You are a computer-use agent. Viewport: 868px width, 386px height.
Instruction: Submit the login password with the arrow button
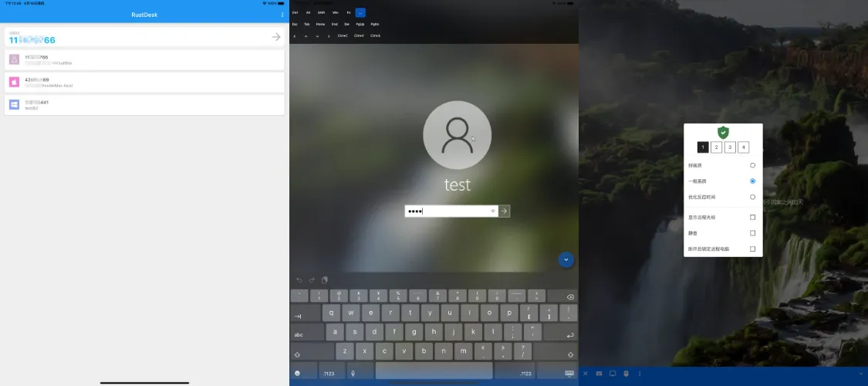504,211
